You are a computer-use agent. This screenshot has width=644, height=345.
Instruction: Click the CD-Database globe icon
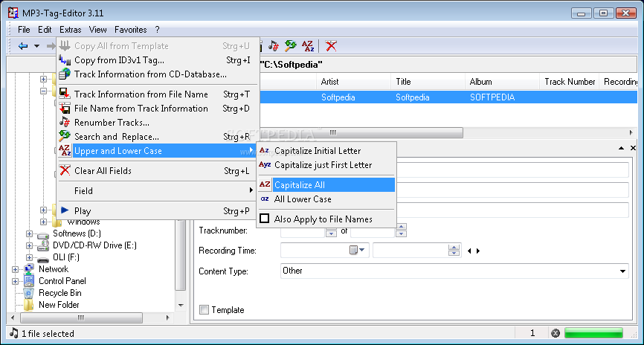(x=65, y=74)
